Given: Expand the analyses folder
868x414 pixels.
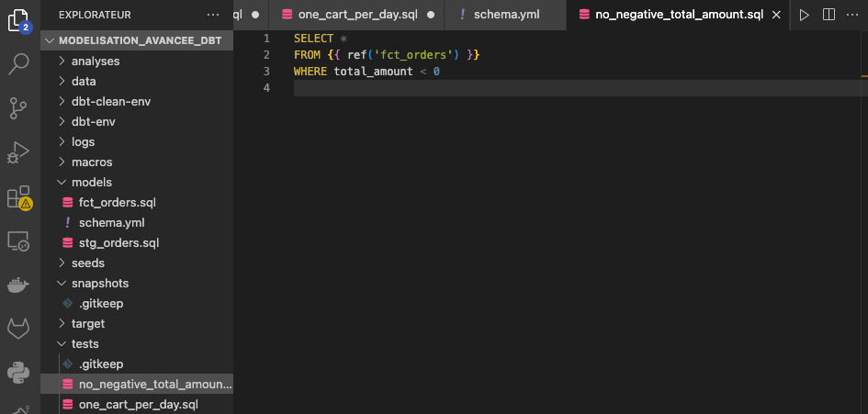Looking at the screenshot, I should tap(137, 61).
